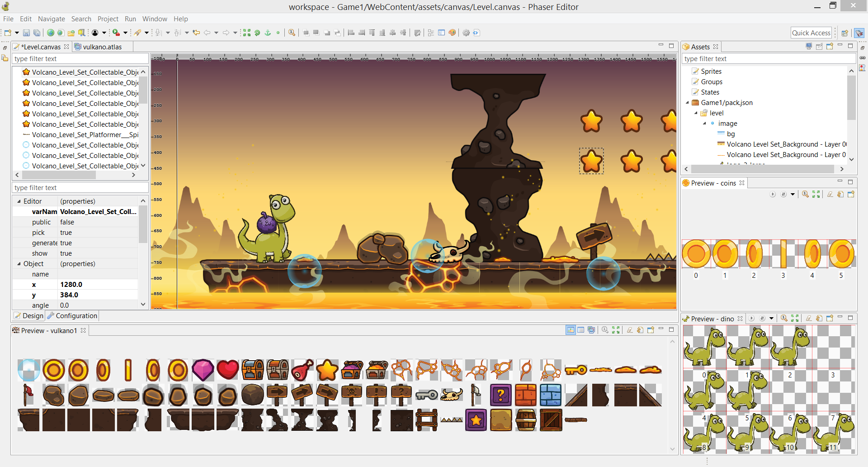The image size is (868, 467).
Task: Switch to the Design tab
Action: coord(28,315)
